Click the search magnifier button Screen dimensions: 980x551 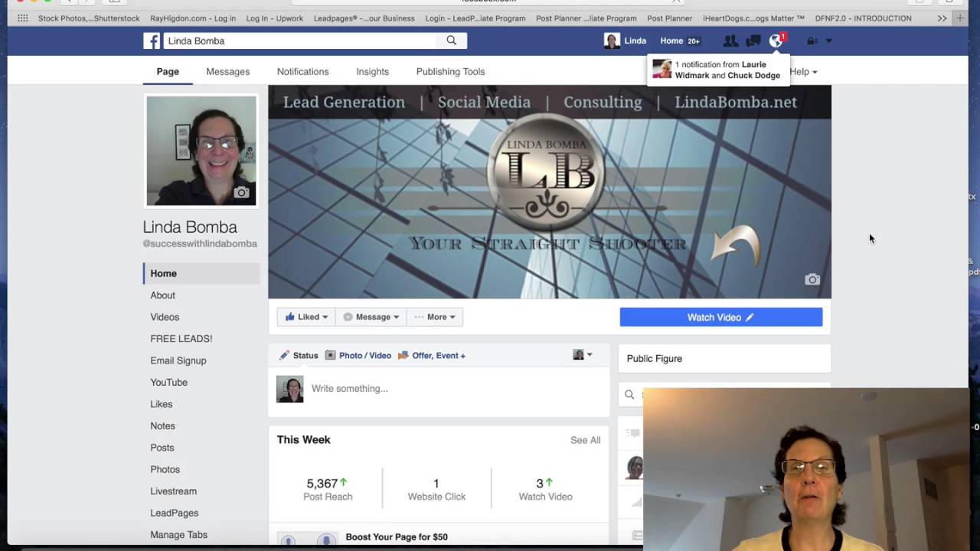point(452,41)
